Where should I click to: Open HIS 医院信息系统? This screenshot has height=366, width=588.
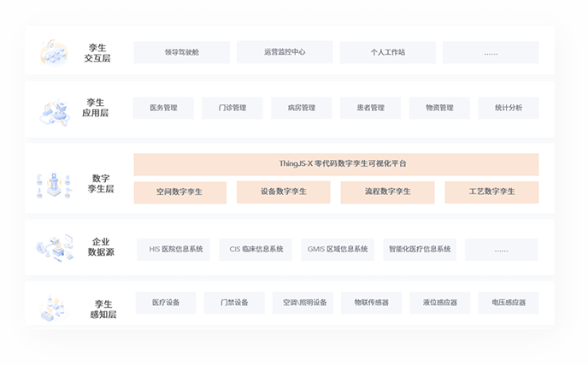176,249
